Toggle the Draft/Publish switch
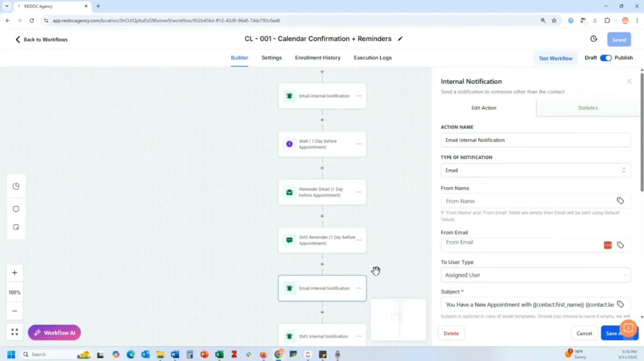Image resolution: width=644 pixels, height=361 pixels. (606, 58)
